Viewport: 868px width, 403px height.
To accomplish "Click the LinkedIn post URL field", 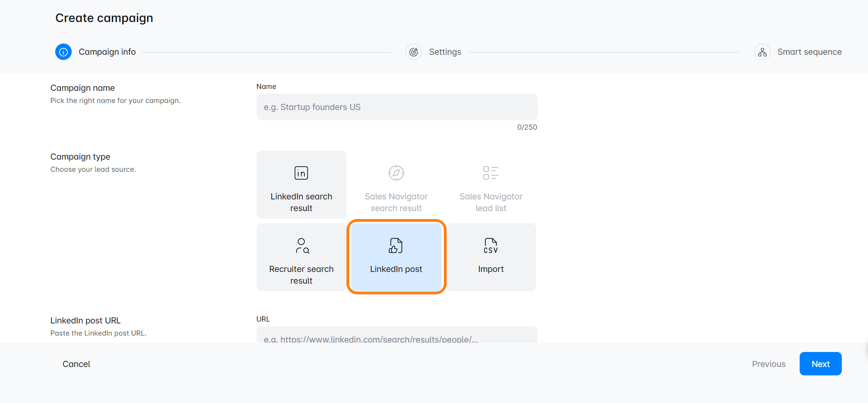I will point(397,336).
